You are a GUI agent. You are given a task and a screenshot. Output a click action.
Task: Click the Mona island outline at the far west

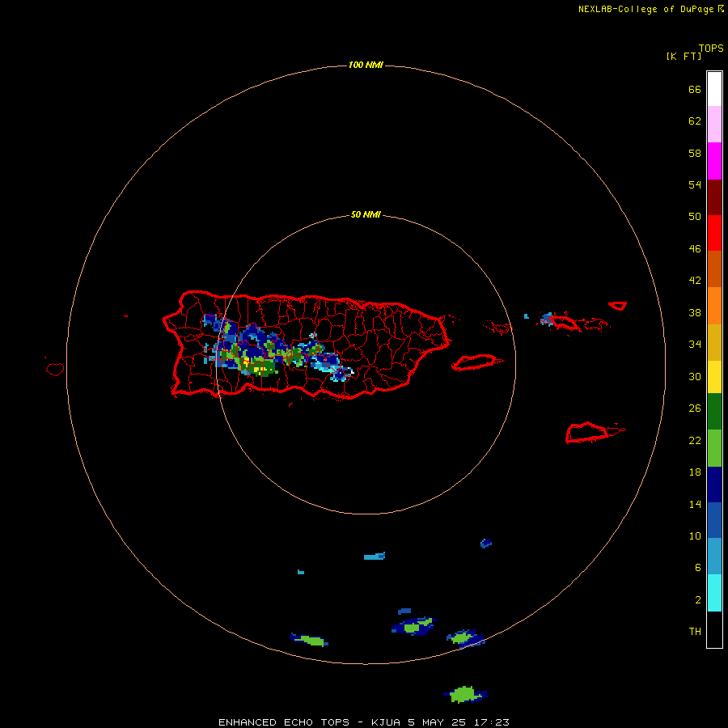55,369
